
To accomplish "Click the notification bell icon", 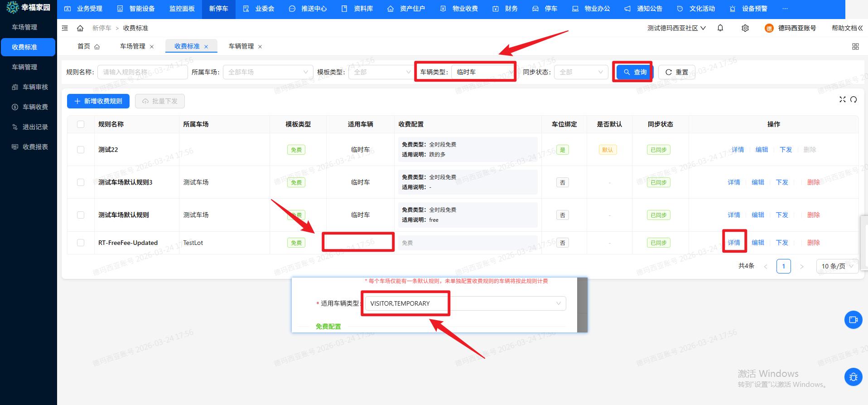I will [720, 28].
